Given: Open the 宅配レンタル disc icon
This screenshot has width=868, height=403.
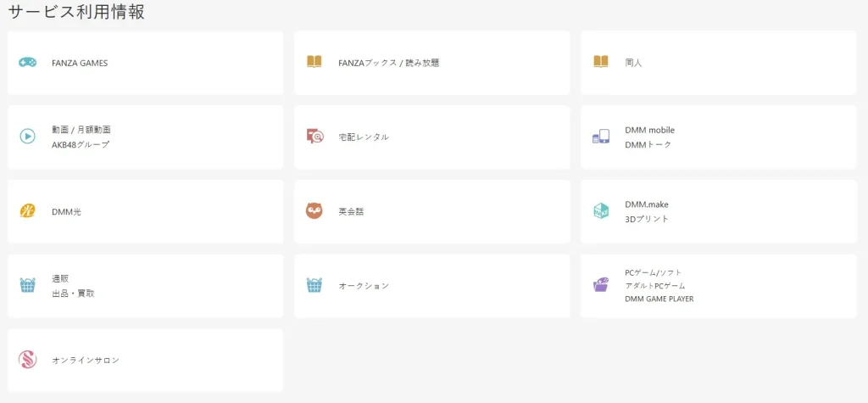Looking at the screenshot, I should [x=314, y=137].
